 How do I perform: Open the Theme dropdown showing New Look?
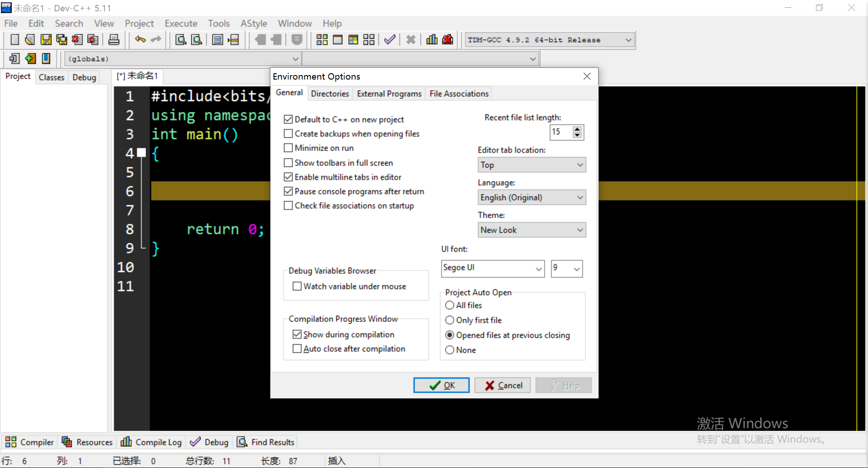(532, 230)
